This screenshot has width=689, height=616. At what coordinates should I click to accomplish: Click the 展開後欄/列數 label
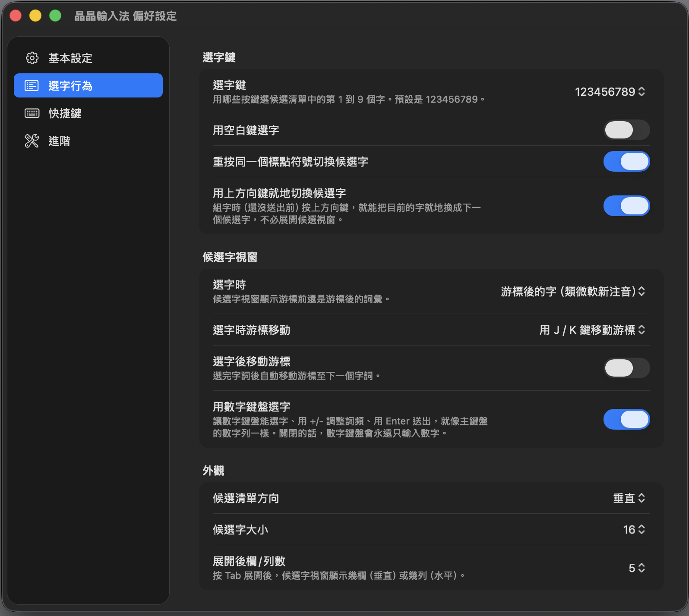249,561
